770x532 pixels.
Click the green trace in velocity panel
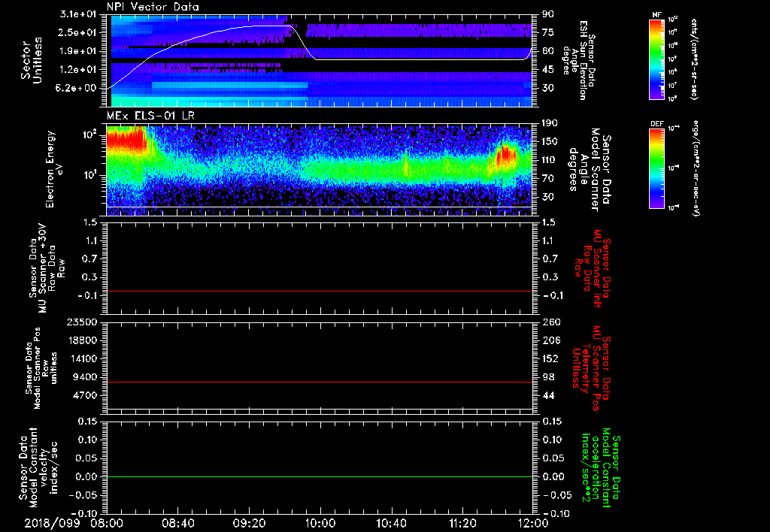pos(320,477)
